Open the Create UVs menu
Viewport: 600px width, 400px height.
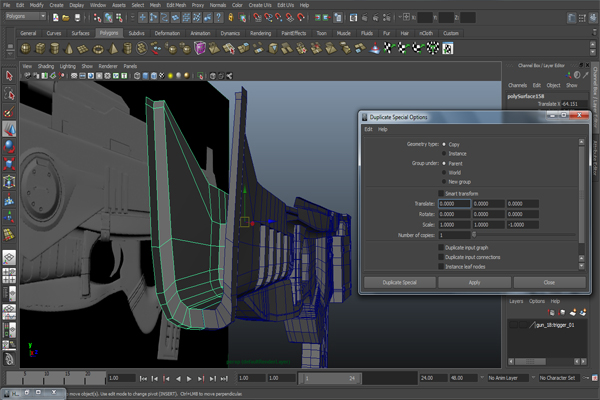pos(260,5)
